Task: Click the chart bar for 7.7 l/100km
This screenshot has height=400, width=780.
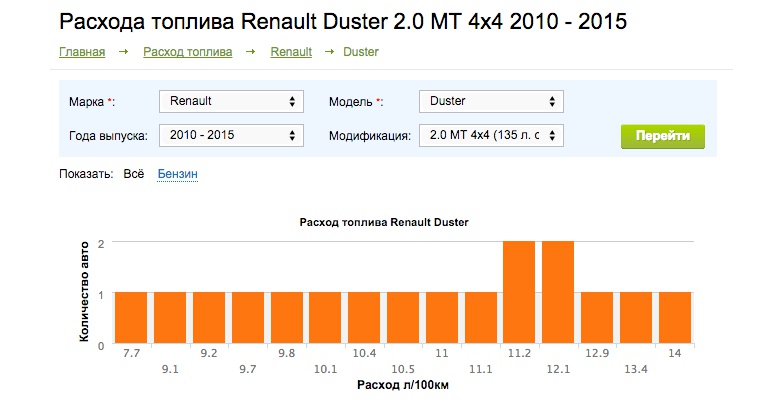Action: tap(131, 318)
